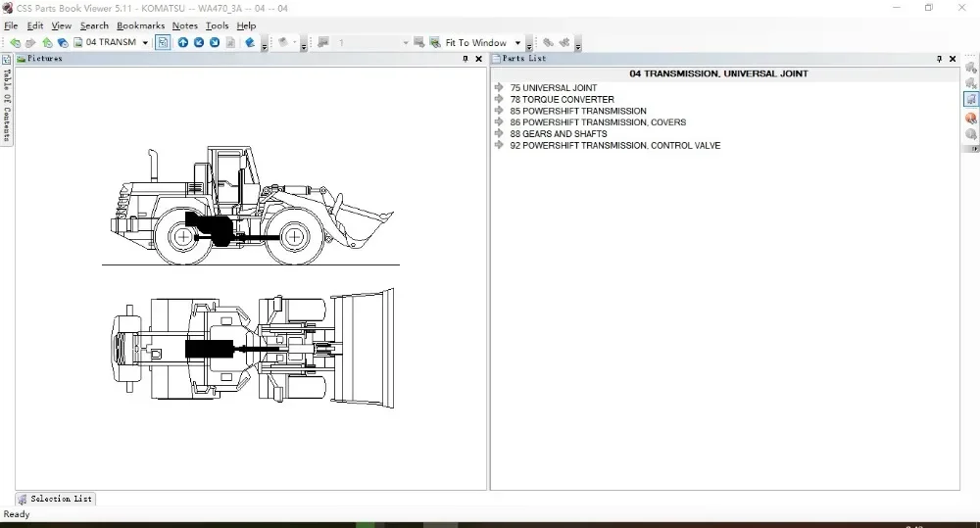
Task: Open the Tools menu
Action: pyautogui.click(x=217, y=26)
